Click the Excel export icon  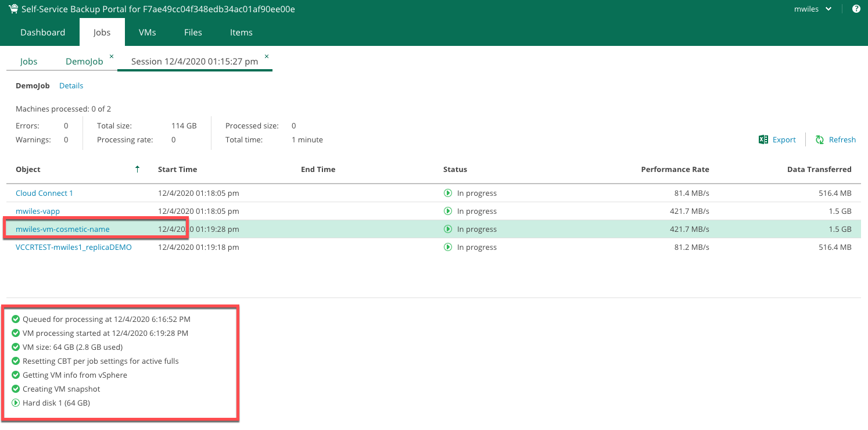pyautogui.click(x=763, y=139)
